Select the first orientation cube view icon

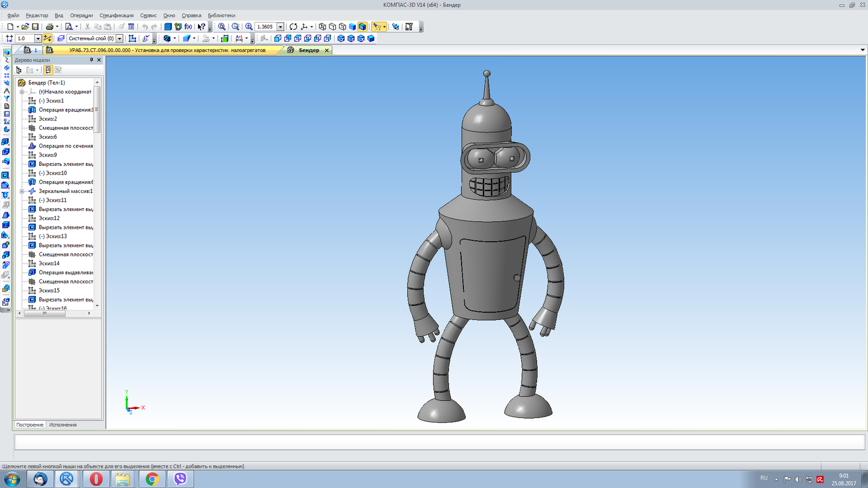point(278,38)
